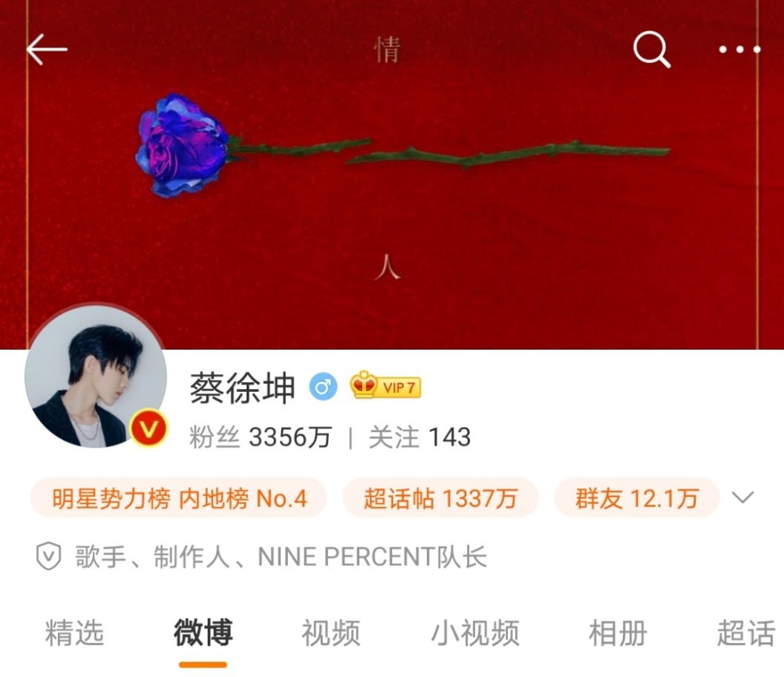
Task: Tap the male gender symbol icon
Action: pos(323,387)
